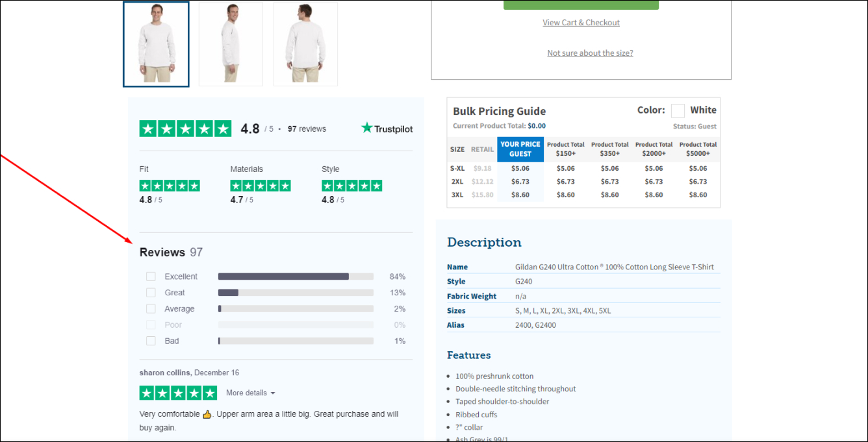The width and height of the screenshot is (868, 442).
Task: Click the YOUR PRICE GUEST column header
Action: [x=520, y=149]
